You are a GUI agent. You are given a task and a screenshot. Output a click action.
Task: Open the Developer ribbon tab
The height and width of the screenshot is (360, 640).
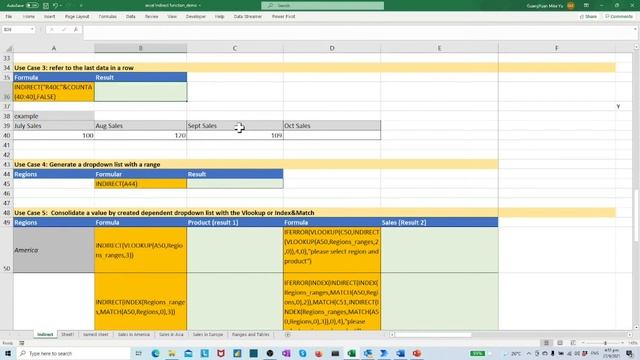[x=196, y=17]
